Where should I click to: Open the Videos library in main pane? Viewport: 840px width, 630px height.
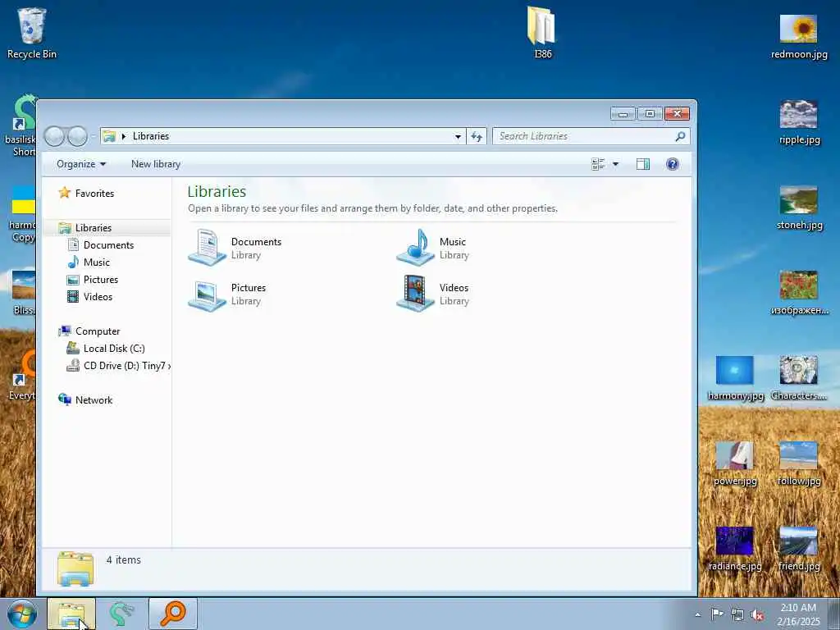point(433,294)
